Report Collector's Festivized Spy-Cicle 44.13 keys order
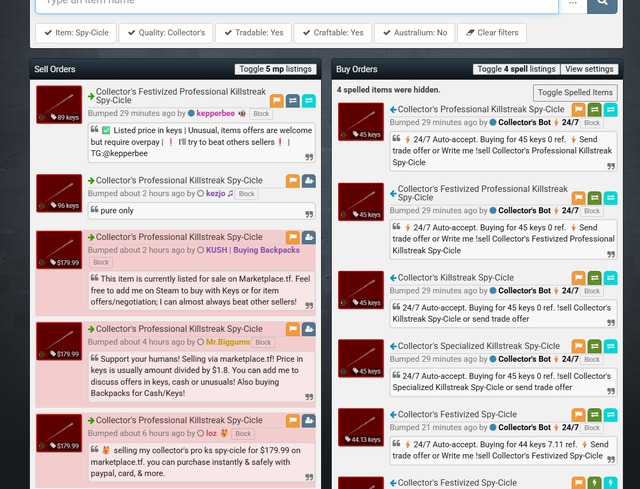Viewport: 640px width, 489px height. [x=578, y=415]
